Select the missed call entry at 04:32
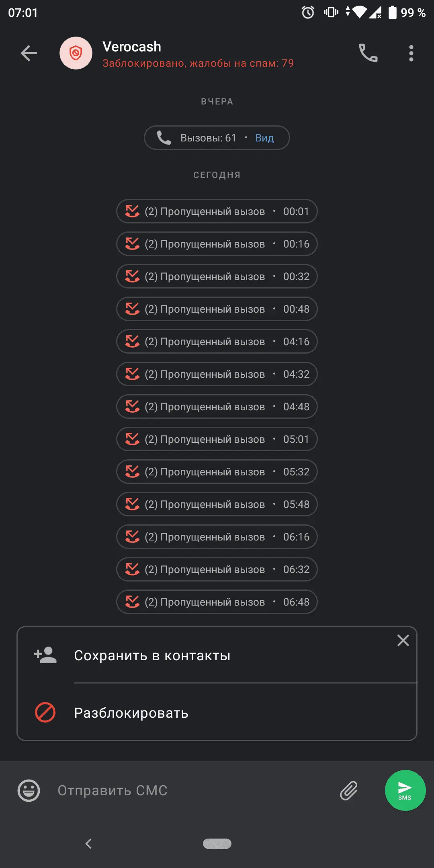Screen dimensions: 434x868 [217, 374]
